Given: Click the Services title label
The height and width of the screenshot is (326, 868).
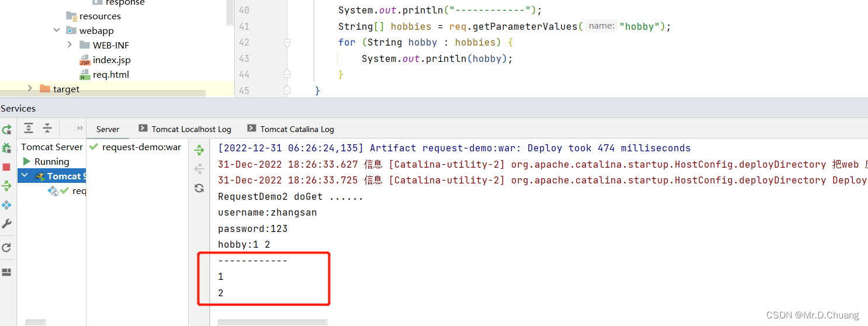Looking at the screenshot, I should [x=18, y=108].
